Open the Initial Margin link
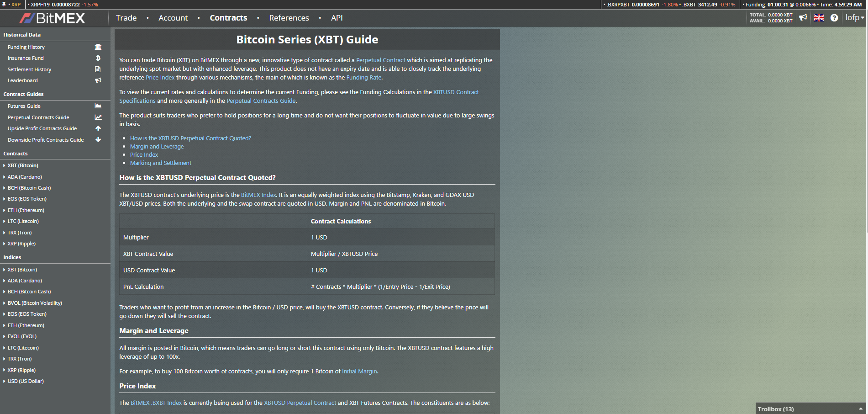This screenshot has width=868, height=414. (359, 371)
